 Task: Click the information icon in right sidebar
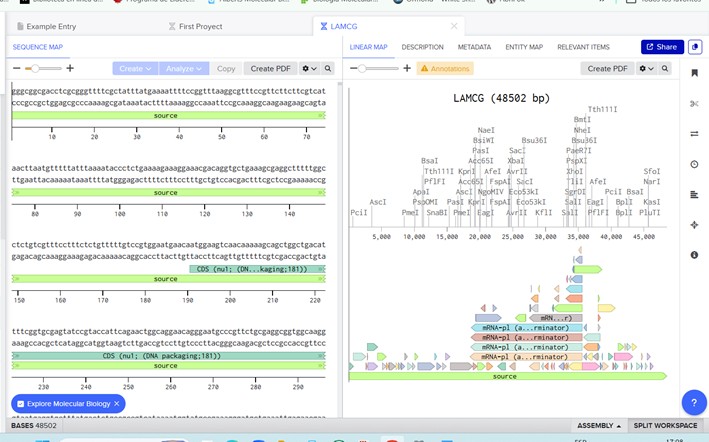(x=695, y=255)
